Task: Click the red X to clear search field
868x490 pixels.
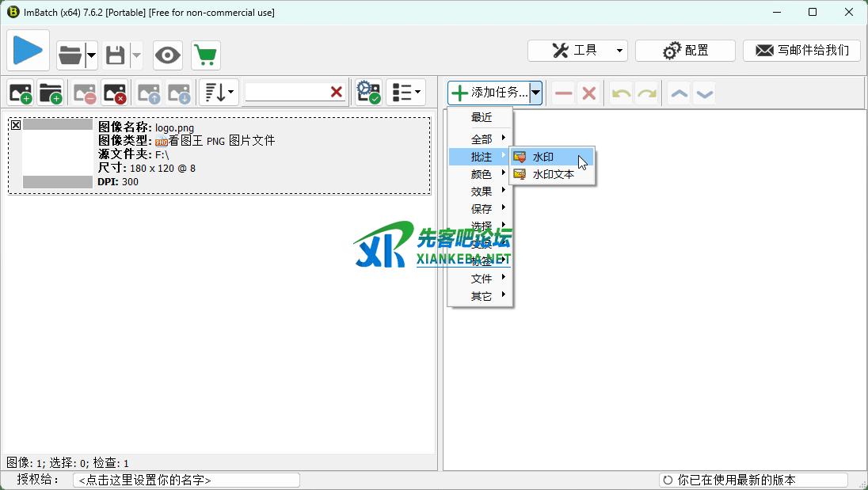Action: pos(337,93)
